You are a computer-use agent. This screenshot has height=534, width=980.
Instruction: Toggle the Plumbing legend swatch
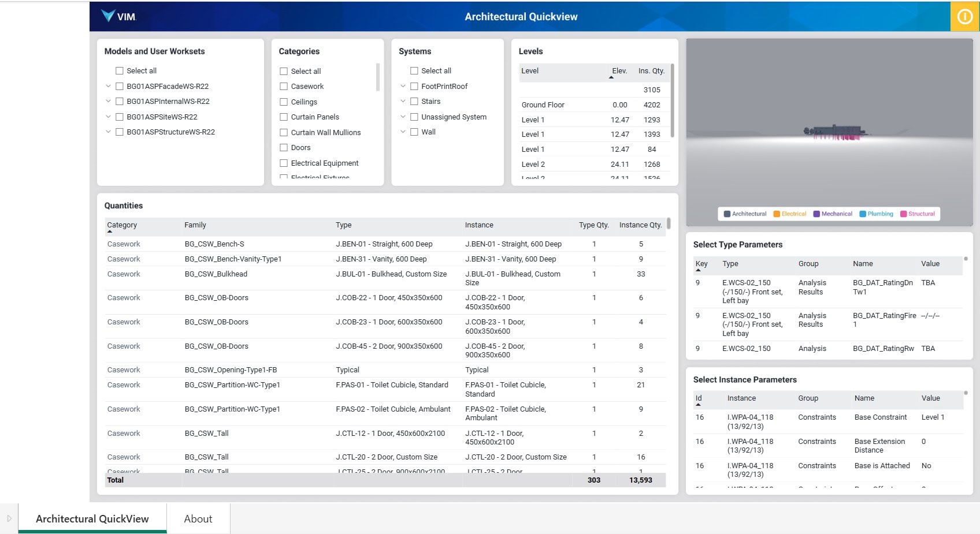pyautogui.click(x=863, y=214)
